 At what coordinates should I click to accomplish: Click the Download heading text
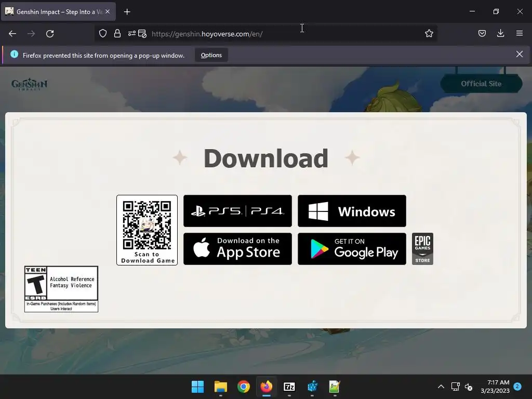click(266, 158)
